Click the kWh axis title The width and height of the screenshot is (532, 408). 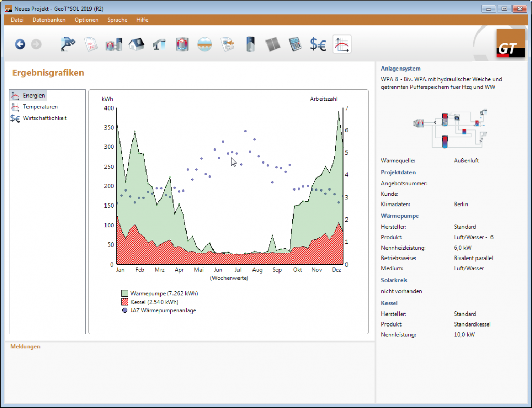(108, 99)
